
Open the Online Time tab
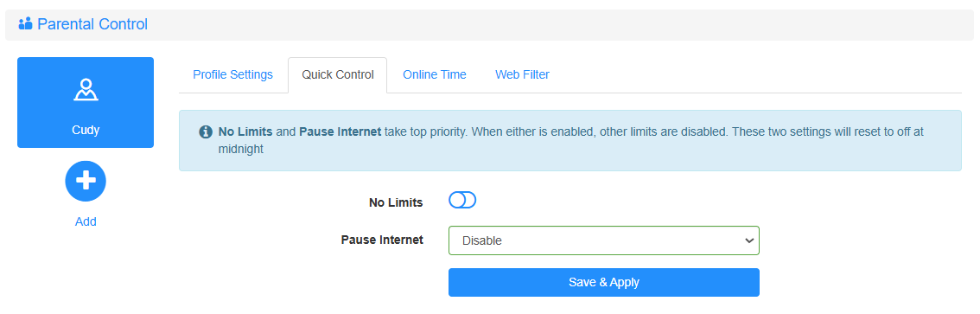[435, 74]
